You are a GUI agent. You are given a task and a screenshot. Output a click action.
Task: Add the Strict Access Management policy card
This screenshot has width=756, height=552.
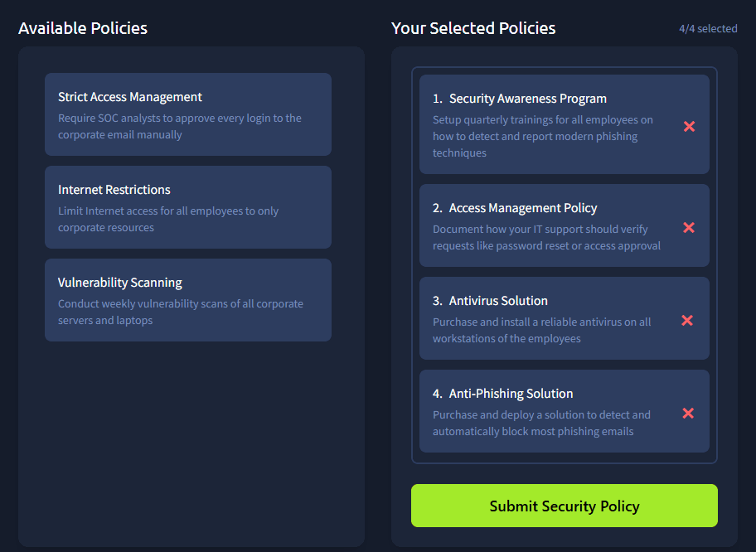point(188,114)
